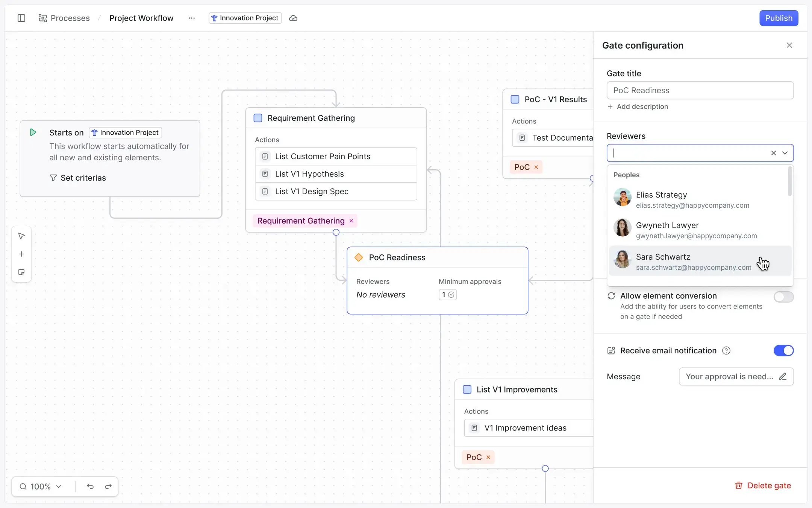Click the cloud sync status icon
This screenshot has width=812, height=508.
tap(293, 18)
